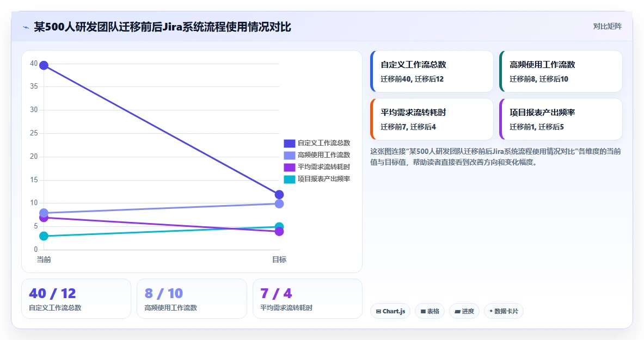
Task: Select the Chart.js tag
Action: 390,311
